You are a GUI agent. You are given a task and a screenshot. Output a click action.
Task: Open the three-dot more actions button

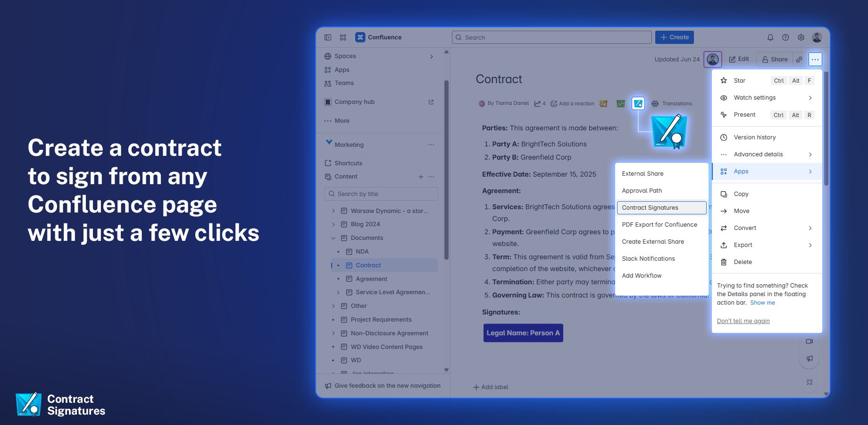point(815,59)
